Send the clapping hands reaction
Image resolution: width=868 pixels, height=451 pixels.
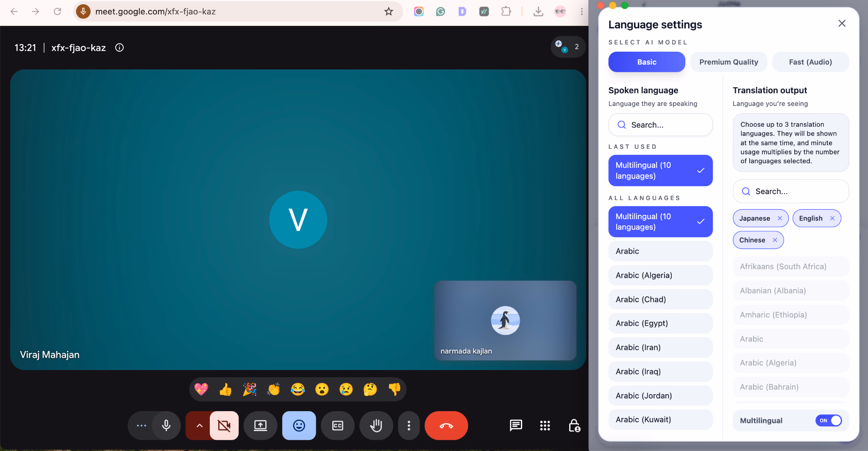[274, 389]
